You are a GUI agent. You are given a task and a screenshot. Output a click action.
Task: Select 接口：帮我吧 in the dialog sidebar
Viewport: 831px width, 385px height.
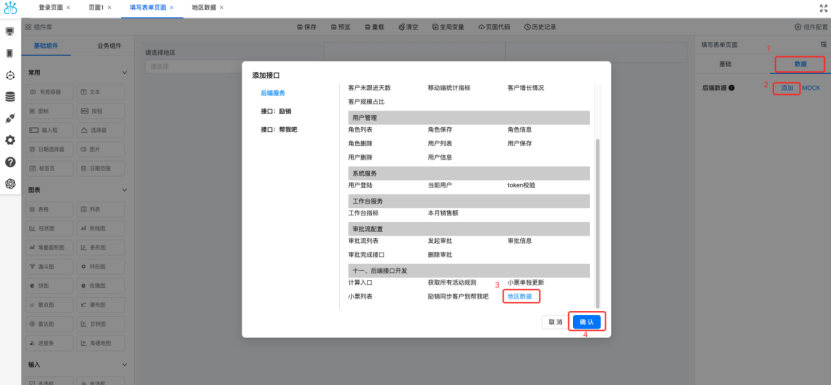pos(279,129)
